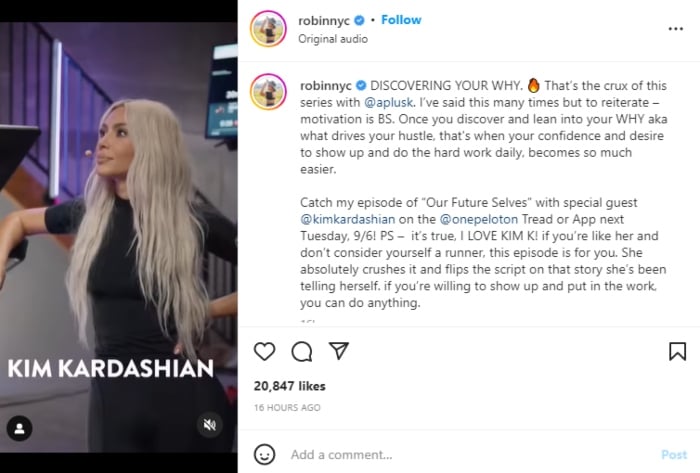
Task: Open comments via speech bubble icon
Action: click(x=302, y=352)
